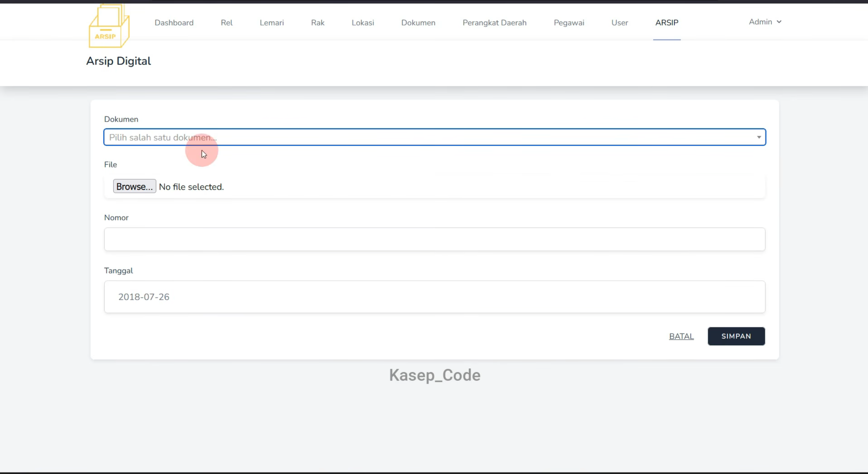The height and width of the screenshot is (474, 868).
Task: Open Dokumen in the top navigation
Action: (418, 23)
